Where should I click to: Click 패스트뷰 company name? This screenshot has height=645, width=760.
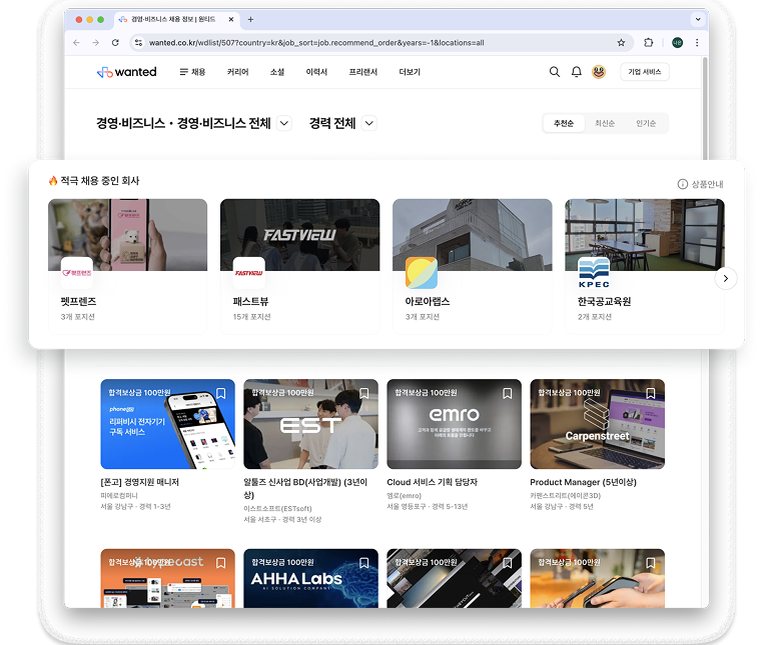[251, 301]
